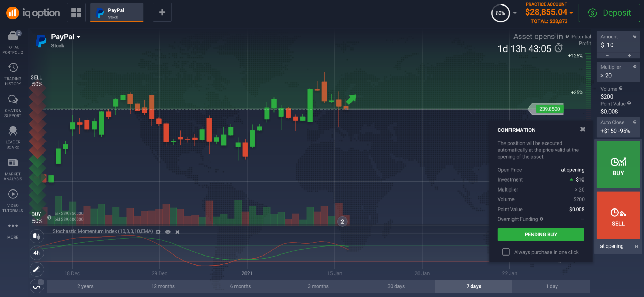
Task: Open the Leaderboard ribbon icon
Action: pyautogui.click(x=13, y=131)
